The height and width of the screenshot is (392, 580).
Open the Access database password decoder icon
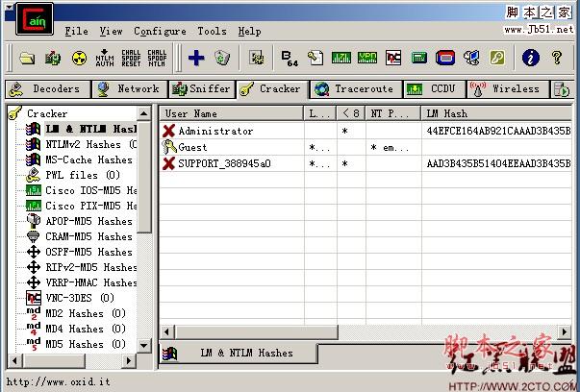coord(315,58)
